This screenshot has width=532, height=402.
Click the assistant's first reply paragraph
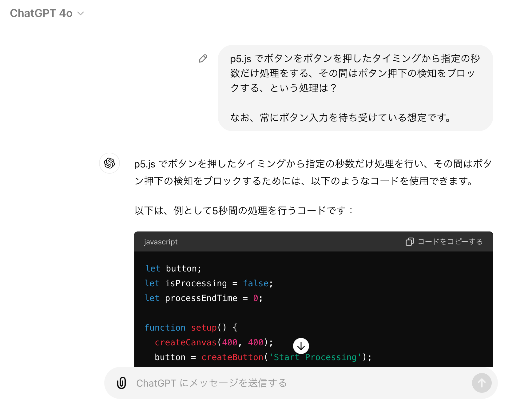pyautogui.click(x=313, y=172)
